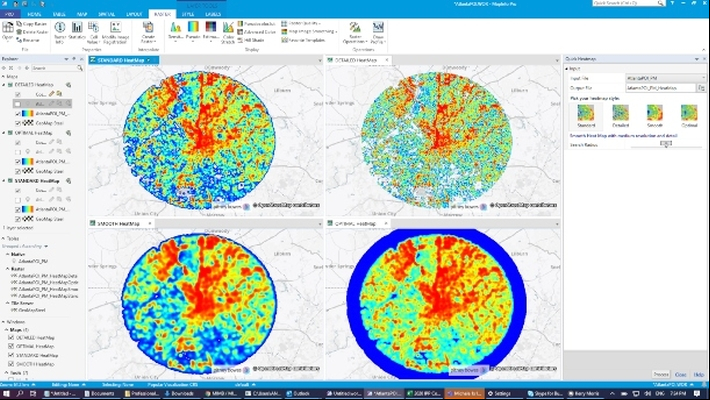Image resolution: width=710 pixels, height=400 pixels.
Task: Adjust the Search Radius slider
Action: coord(666,144)
